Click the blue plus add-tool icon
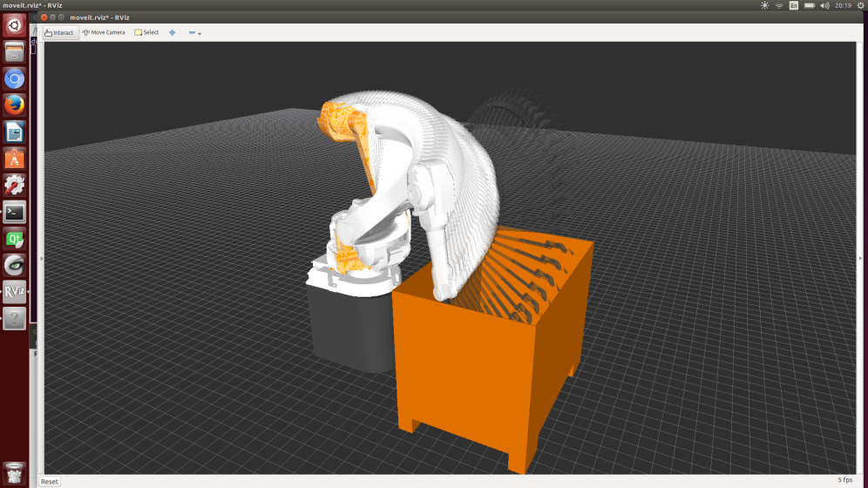The height and width of the screenshot is (488, 868). point(172,33)
